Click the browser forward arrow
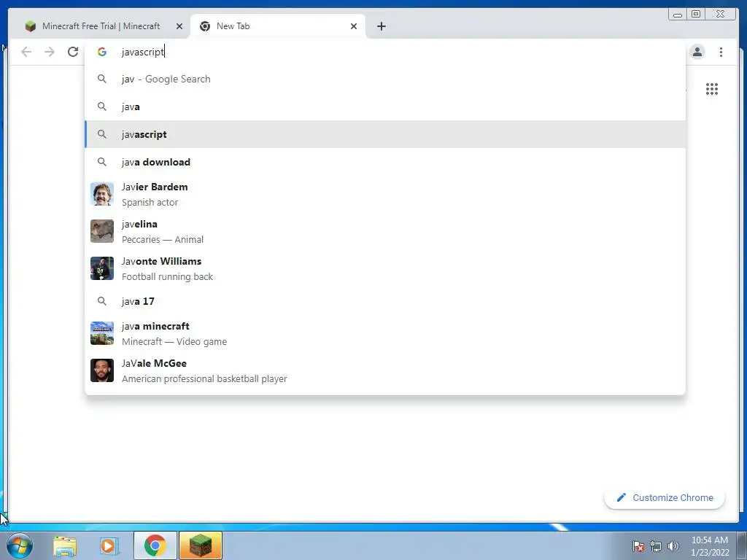The width and height of the screenshot is (747, 560). point(50,52)
